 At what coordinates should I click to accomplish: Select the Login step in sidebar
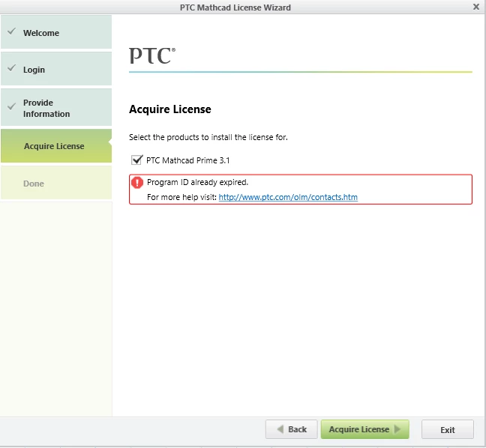click(56, 69)
